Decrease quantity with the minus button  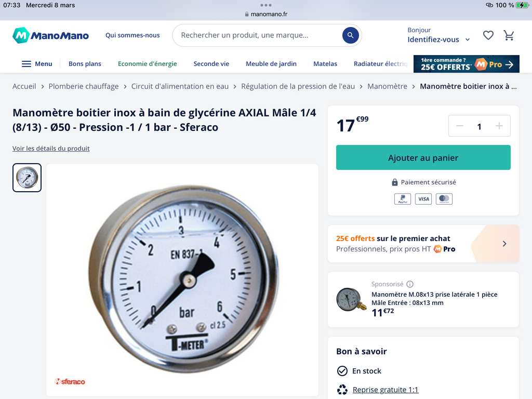pyautogui.click(x=460, y=126)
